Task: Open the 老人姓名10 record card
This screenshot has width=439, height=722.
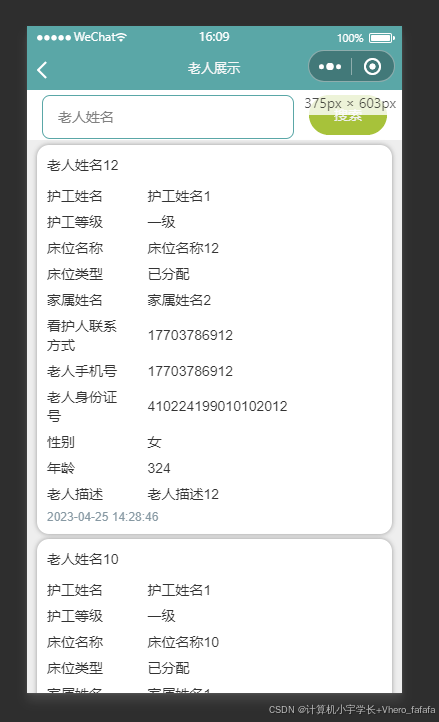Action: coord(214,616)
